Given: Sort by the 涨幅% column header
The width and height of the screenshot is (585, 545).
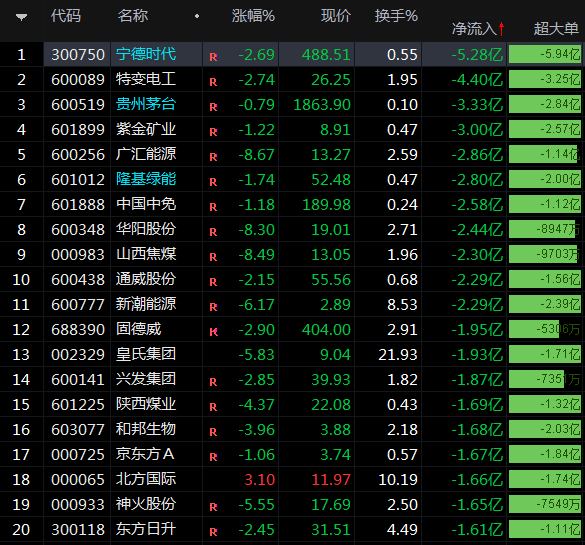Looking at the screenshot, I should coord(253,16).
